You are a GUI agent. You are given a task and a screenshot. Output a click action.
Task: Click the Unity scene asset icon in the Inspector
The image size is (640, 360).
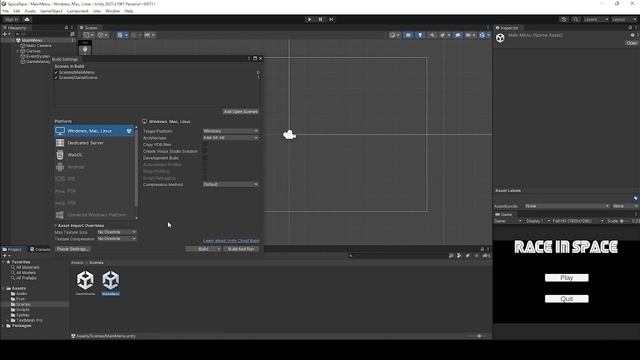coord(500,38)
